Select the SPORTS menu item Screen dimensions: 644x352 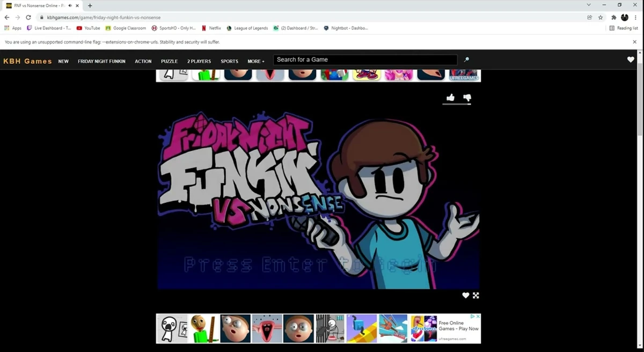point(229,61)
